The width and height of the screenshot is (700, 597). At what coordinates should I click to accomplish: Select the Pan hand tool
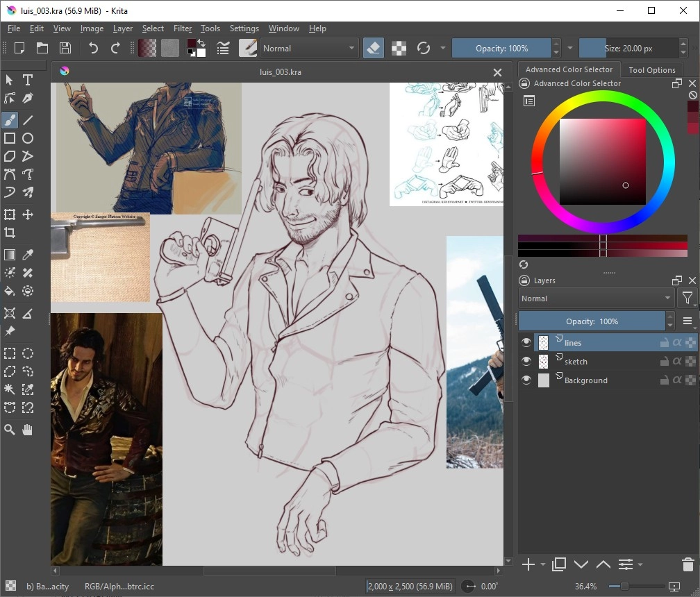[28, 430]
